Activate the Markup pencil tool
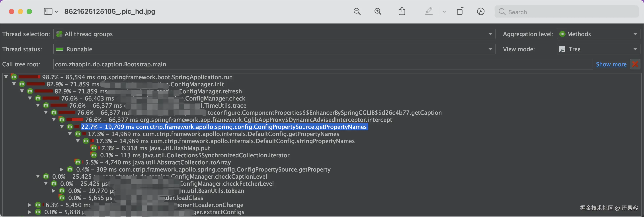644x217 pixels. [429, 11]
